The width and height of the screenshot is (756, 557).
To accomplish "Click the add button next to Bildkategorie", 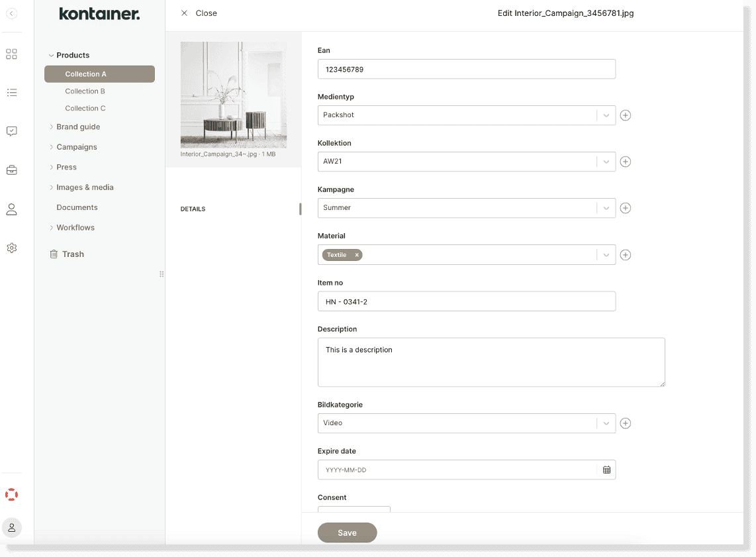I will coord(625,423).
